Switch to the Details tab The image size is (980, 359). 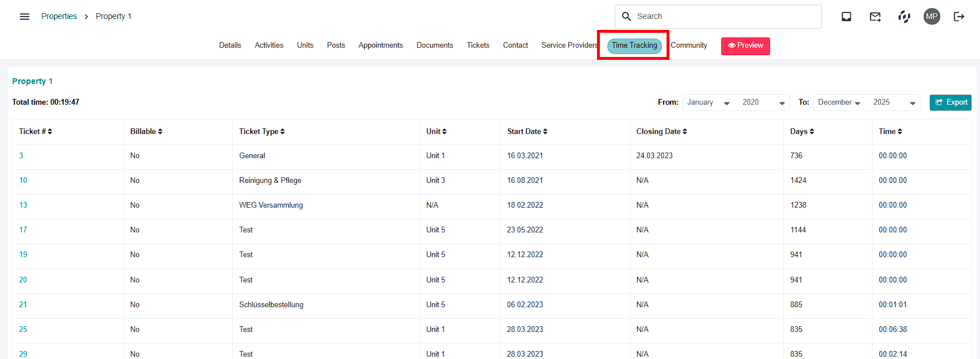click(x=230, y=45)
